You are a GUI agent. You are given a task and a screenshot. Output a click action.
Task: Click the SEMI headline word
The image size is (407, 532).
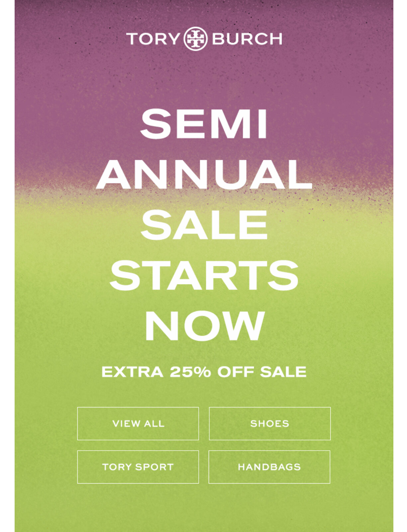(x=204, y=124)
